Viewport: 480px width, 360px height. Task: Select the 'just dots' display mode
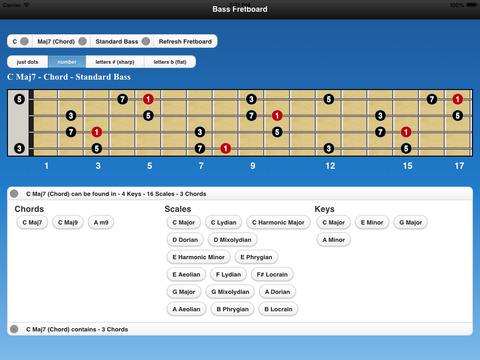28,62
